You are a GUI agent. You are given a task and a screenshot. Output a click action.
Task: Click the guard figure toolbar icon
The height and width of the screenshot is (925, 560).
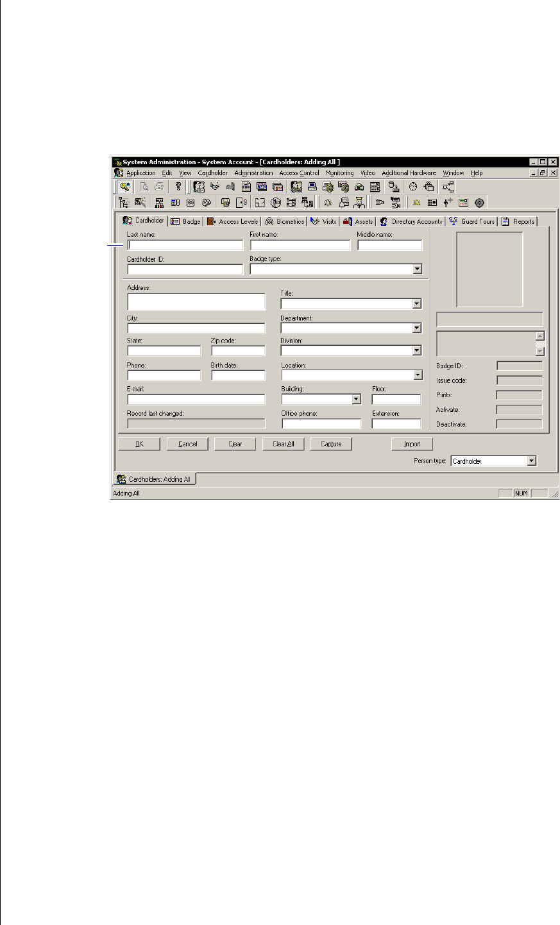click(x=360, y=203)
